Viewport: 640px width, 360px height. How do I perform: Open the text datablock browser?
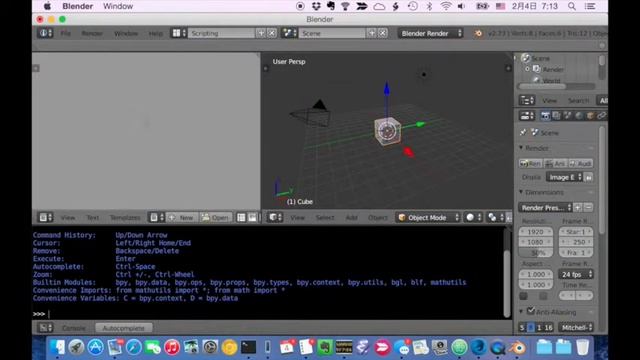pos(157,218)
